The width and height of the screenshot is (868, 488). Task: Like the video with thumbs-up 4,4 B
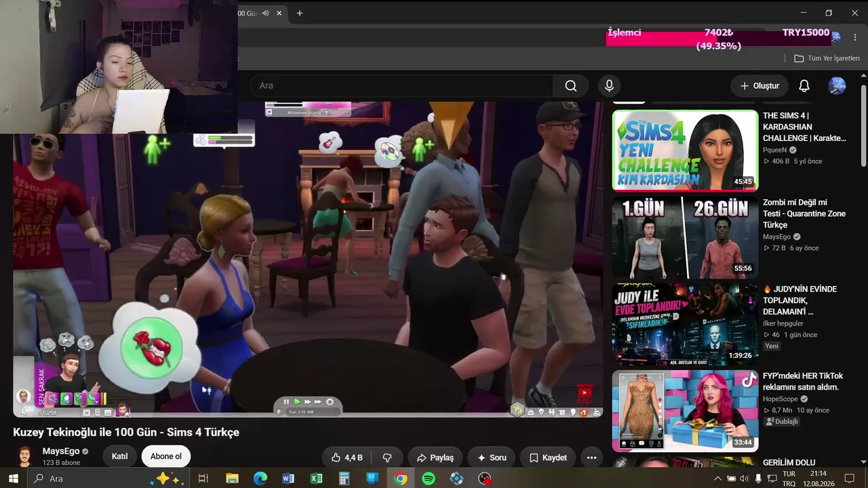tap(347, 457)
